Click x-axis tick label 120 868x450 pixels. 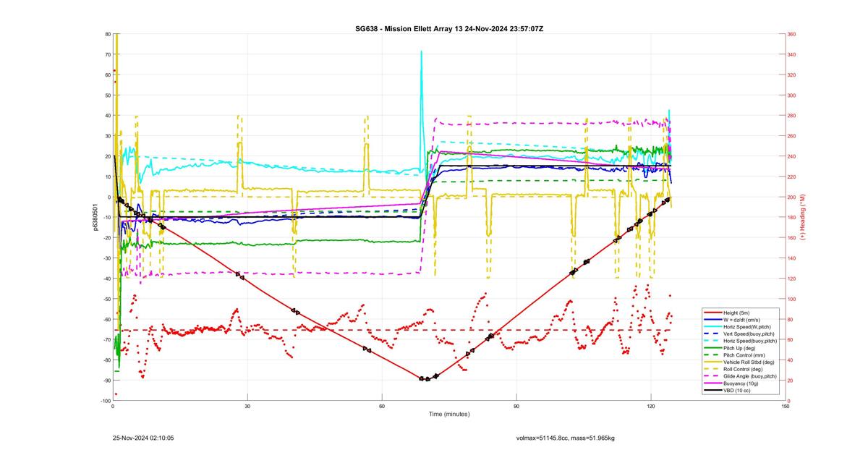651,407
